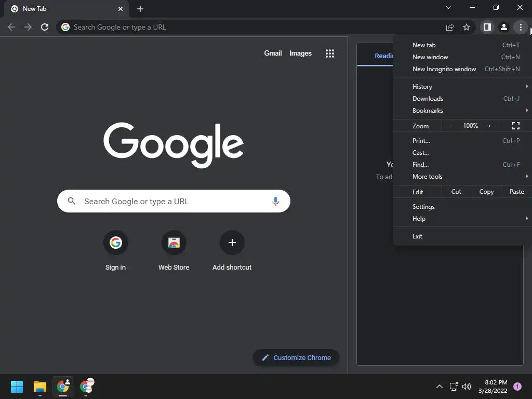The image size is (532, 399).
Task: Open the Images link
Action: click(x=300, y=54)
